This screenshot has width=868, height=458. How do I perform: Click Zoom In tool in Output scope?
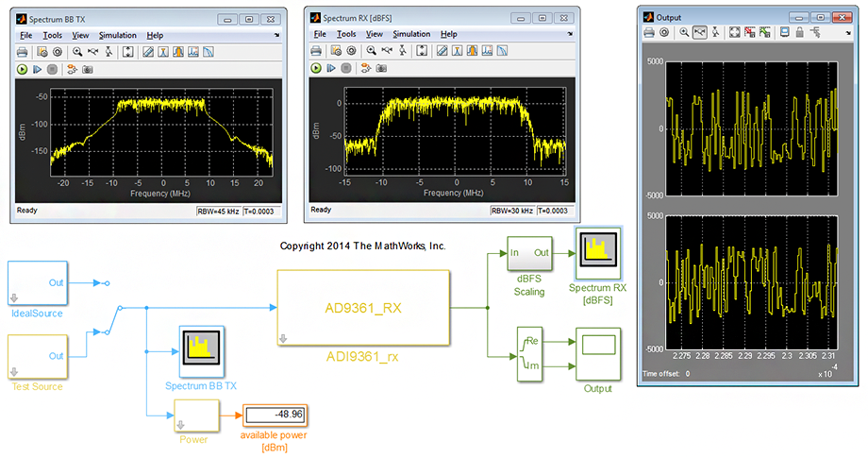click(x=684, y=33)
